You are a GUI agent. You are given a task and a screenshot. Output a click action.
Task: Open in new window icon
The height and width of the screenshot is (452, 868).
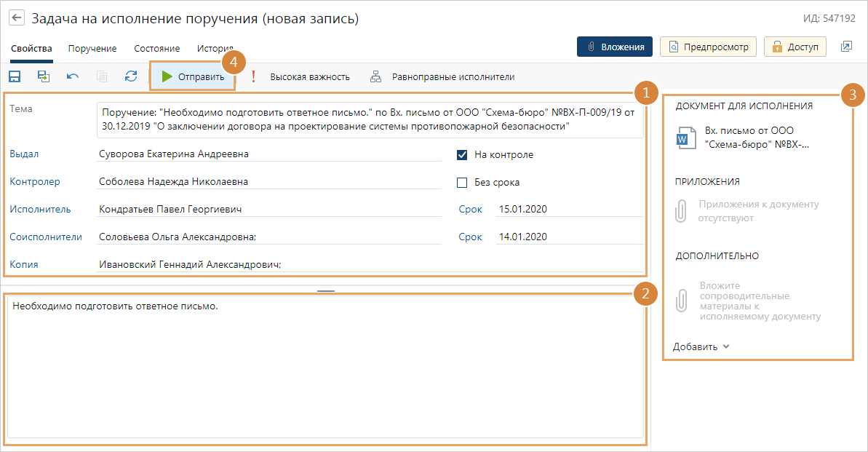click(x=846, y=47)
